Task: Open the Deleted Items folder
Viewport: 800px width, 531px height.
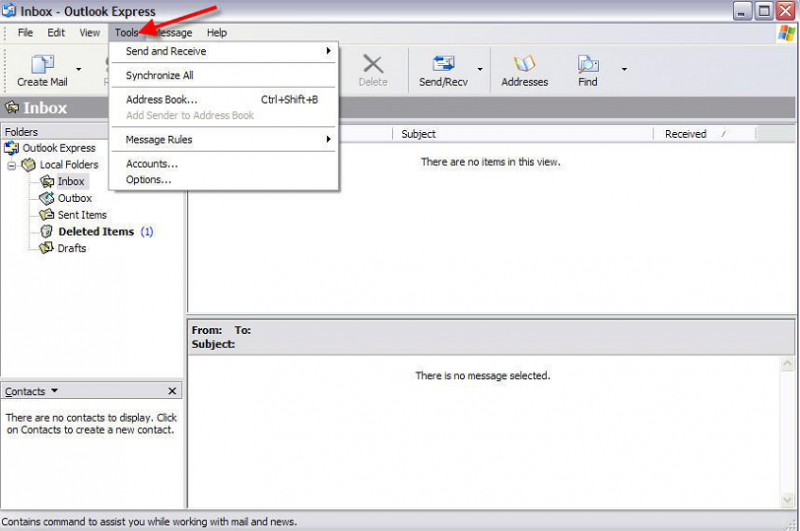Action: coord(95,231)
